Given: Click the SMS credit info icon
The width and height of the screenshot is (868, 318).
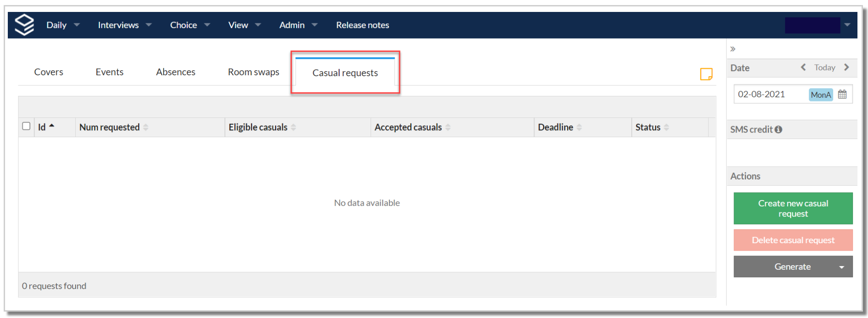Looking at the screenshot, I should [x=779, y=130].
